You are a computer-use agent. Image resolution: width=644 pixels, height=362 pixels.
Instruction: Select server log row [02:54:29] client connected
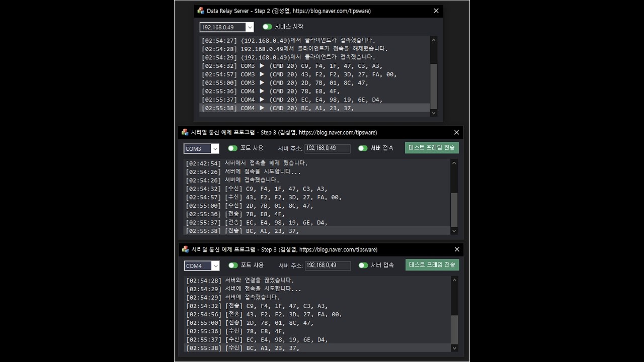315,57
